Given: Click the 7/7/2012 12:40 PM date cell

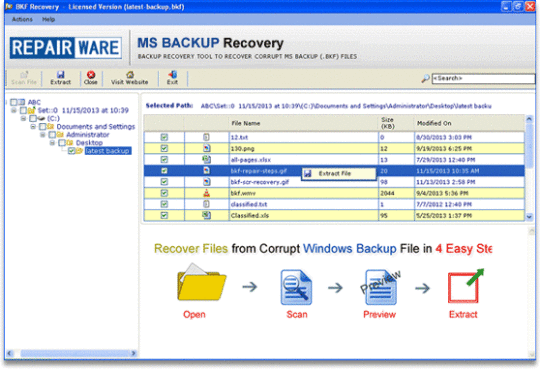Looking at the screenshot, I should pos(469,204).
